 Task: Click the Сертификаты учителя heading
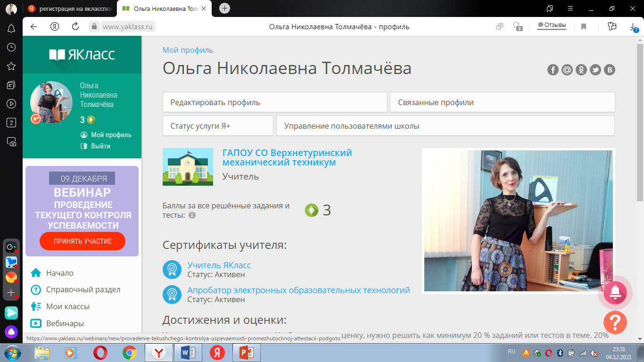pos(224,245)
